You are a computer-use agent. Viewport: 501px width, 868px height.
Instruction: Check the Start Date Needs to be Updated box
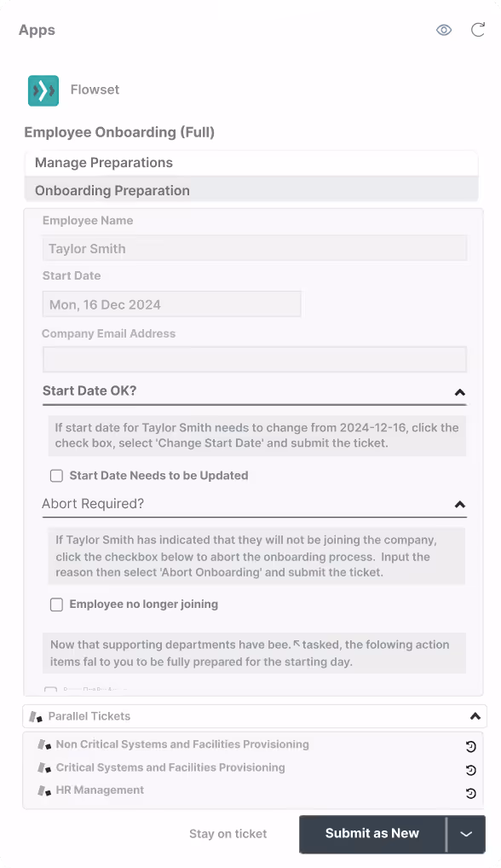56,475
